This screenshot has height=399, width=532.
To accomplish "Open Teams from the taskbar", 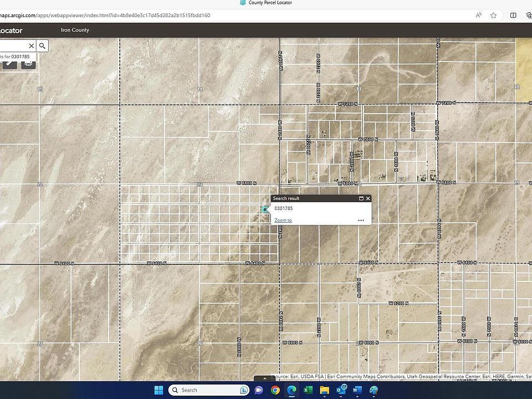I will pyautogui.click(x=259, y=390).
